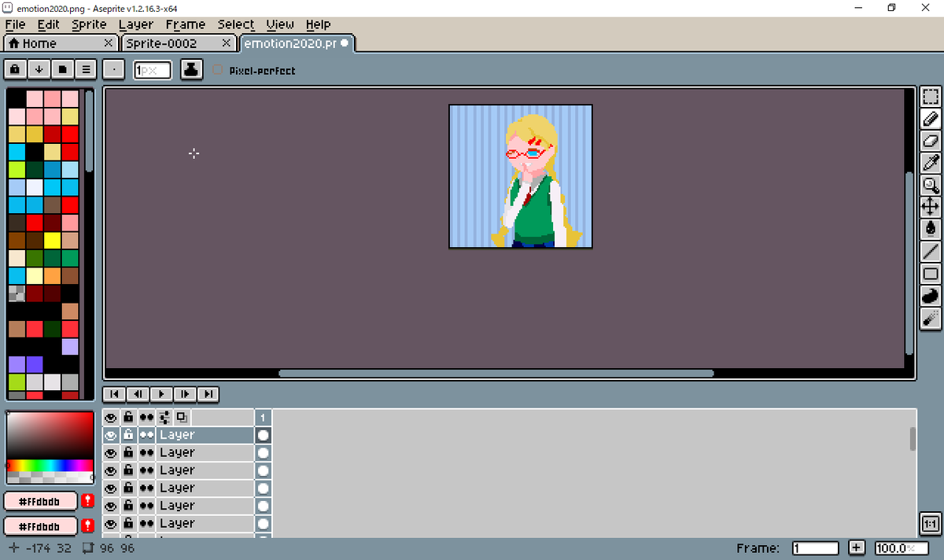Close the Sprite-0002 tab

227,43
